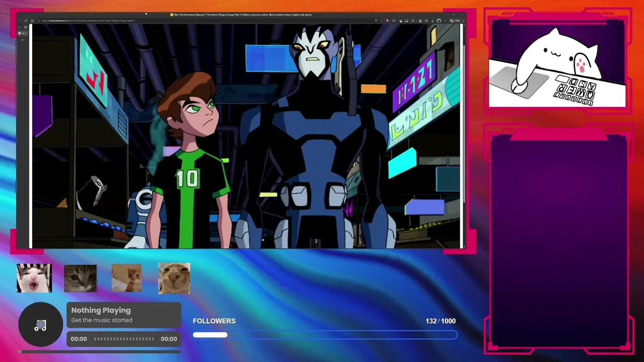644x362 pixels.
Task: Open site info icon beside the URL
Action: 38,21
